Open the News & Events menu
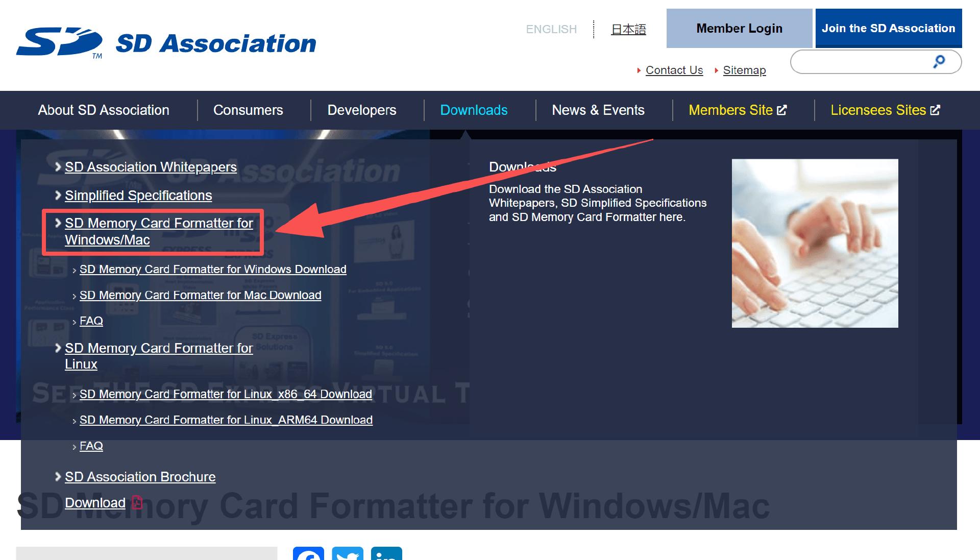The image size is (980, 560). pos(598,110)
